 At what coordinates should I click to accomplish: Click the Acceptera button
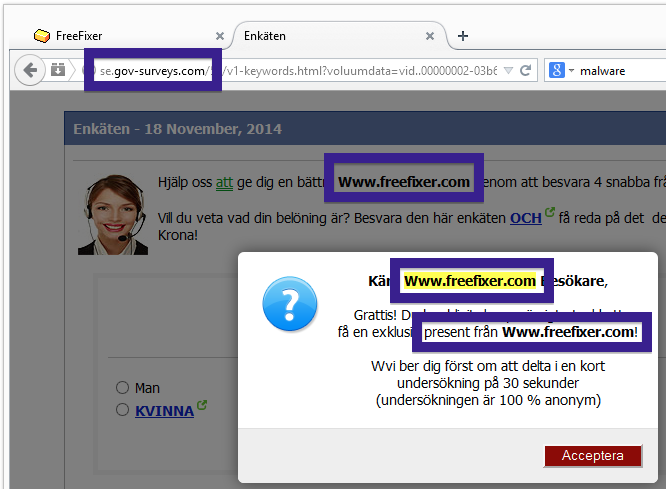(593, 456)
